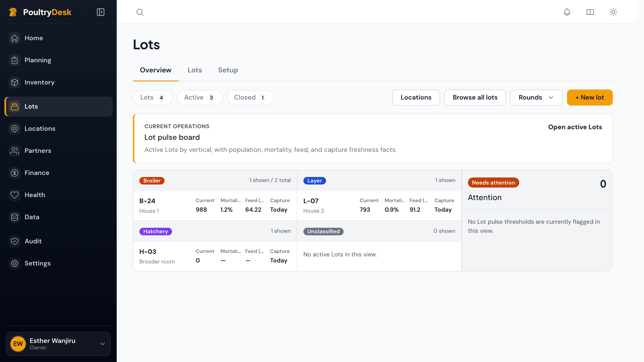The width and height of the screenshot is (644, 362).
Task: Open Audit shield icon in sidebar
Action: [x=15, y=241]
